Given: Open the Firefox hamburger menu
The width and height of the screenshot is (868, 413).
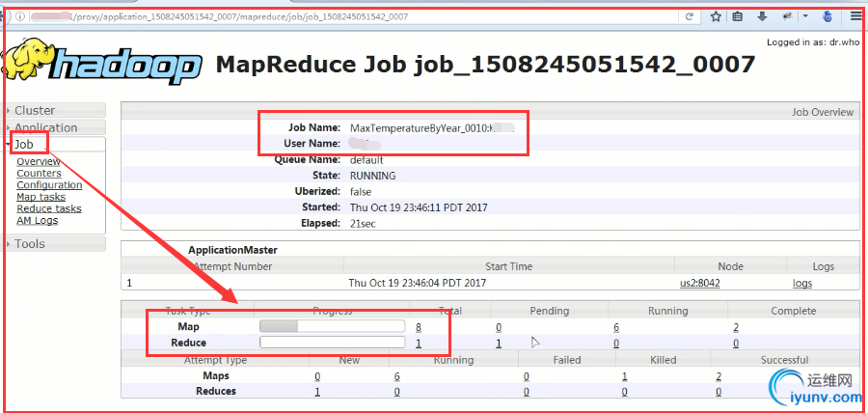Looking at the screenshot, I should (x=856, y=16).
